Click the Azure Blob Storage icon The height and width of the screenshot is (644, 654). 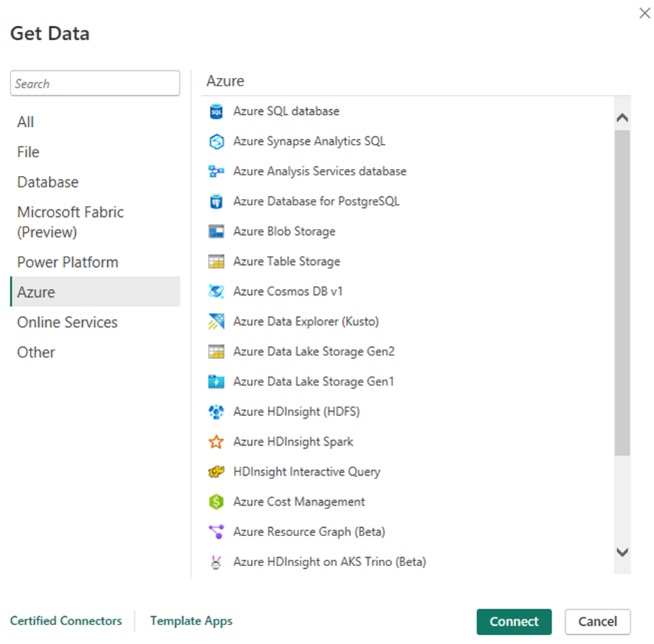[216, 232]
